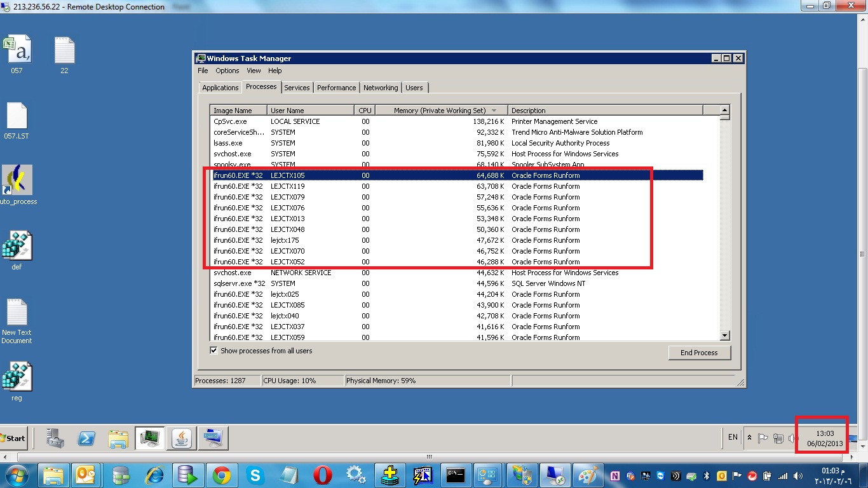Switch to the Services tab
Screen dimensions: 868x488
click(297, 88)
